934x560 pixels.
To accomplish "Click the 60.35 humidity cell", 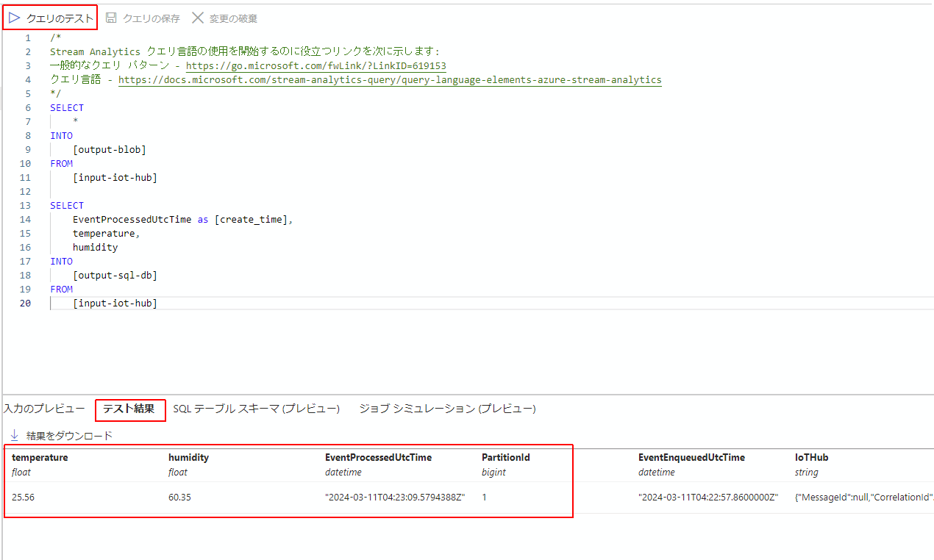I will (179, 497).
